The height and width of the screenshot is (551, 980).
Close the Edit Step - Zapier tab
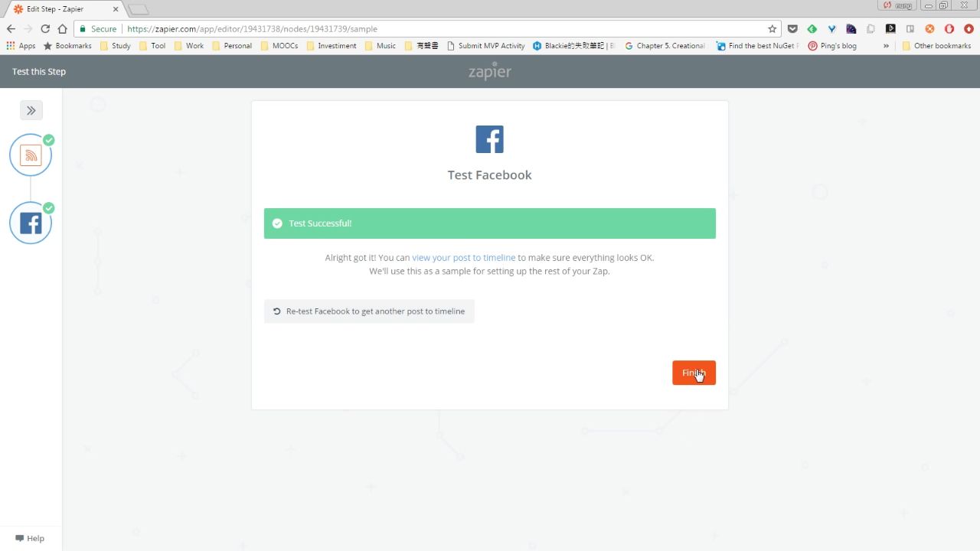tap(116, 9)
